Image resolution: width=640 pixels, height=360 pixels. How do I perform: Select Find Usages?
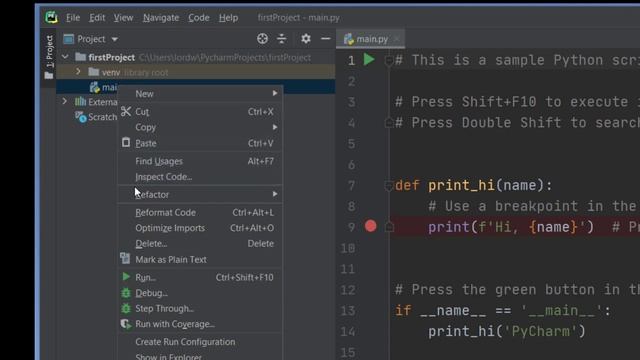(200, 161)
